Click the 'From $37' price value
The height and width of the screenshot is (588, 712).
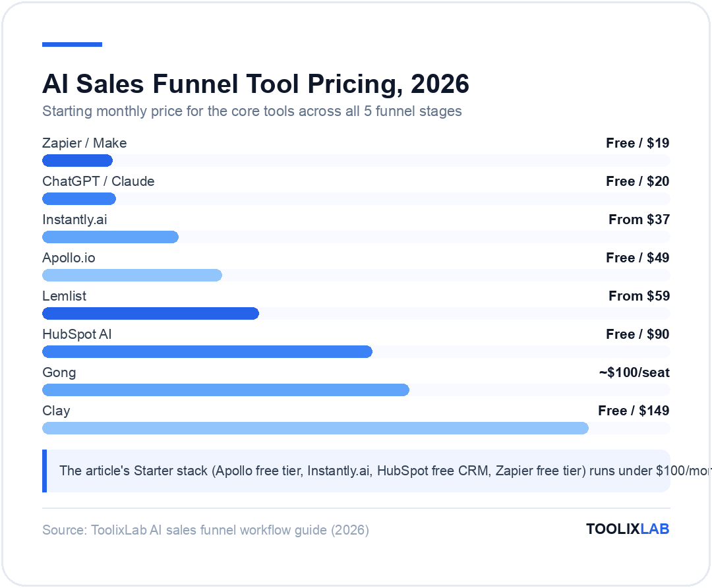tap(639, 220)
